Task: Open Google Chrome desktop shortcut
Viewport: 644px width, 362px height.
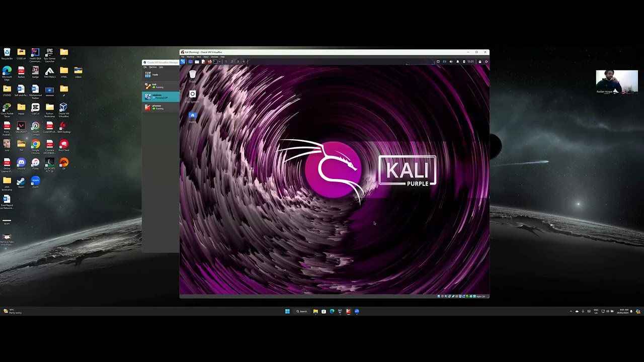Action: 35,147
